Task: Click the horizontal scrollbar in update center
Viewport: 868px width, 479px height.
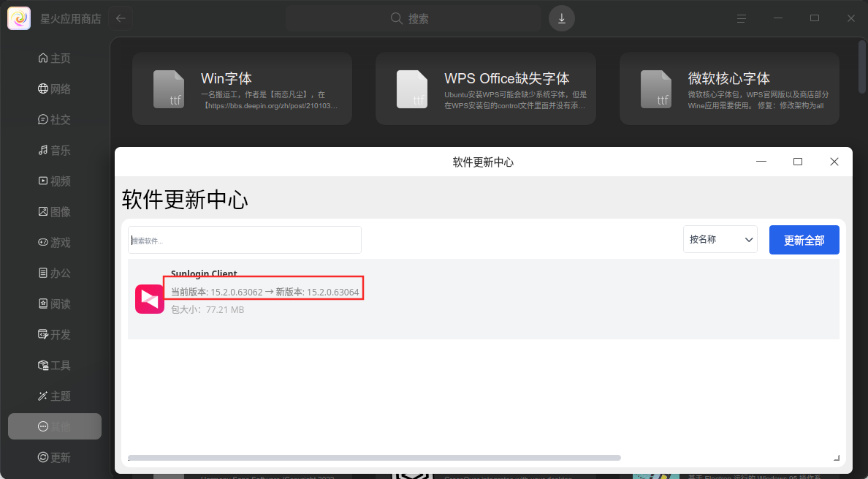Action: tap(374, 458)
